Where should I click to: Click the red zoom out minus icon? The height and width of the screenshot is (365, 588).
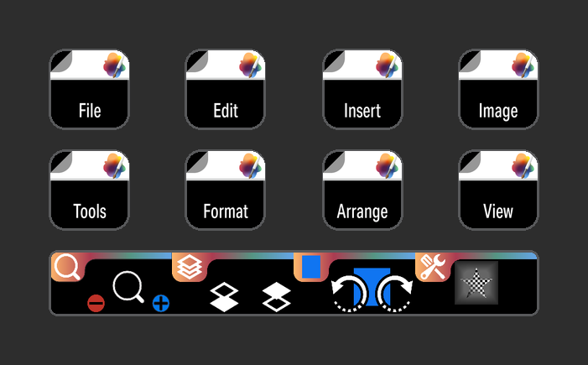[96, 304]
